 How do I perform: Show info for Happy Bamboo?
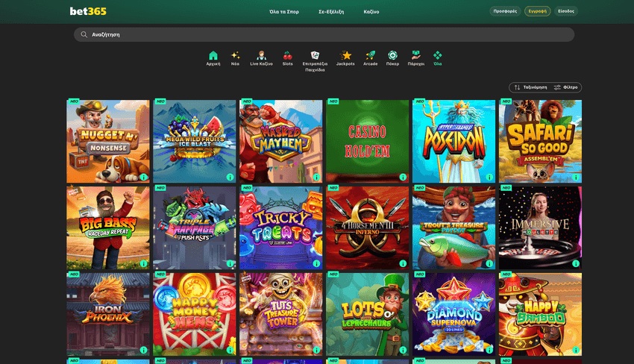click(576, 351)
